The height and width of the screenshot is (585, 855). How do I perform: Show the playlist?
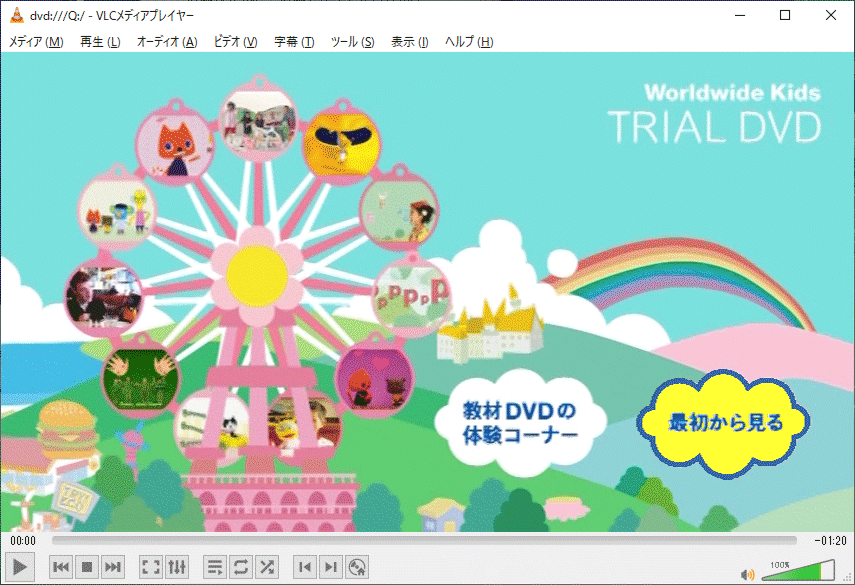click(x=215, y=567)
